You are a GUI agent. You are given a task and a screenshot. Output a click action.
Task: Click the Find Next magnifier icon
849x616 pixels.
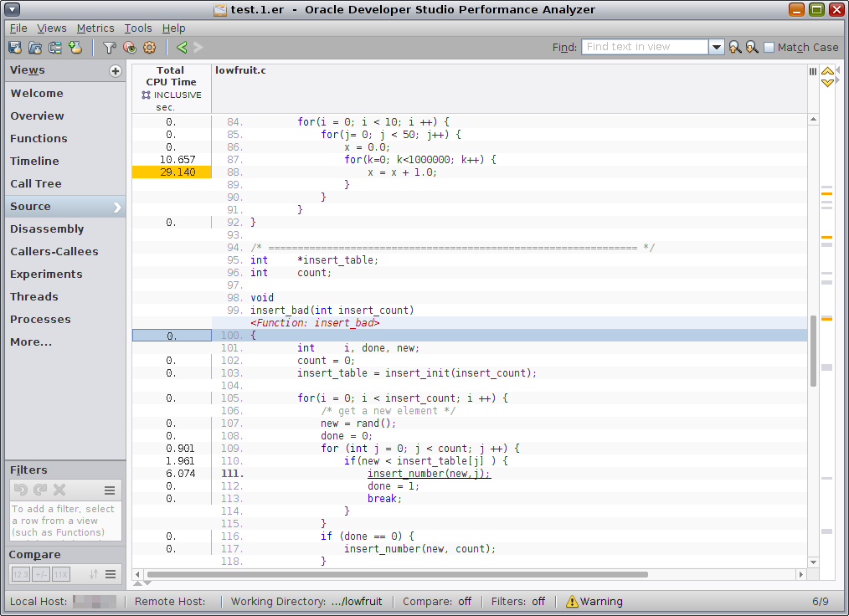click(752, 48)
